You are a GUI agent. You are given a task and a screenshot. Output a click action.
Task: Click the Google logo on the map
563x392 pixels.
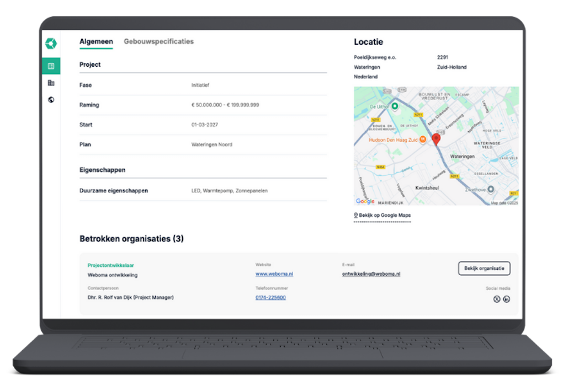pos(365,201)
